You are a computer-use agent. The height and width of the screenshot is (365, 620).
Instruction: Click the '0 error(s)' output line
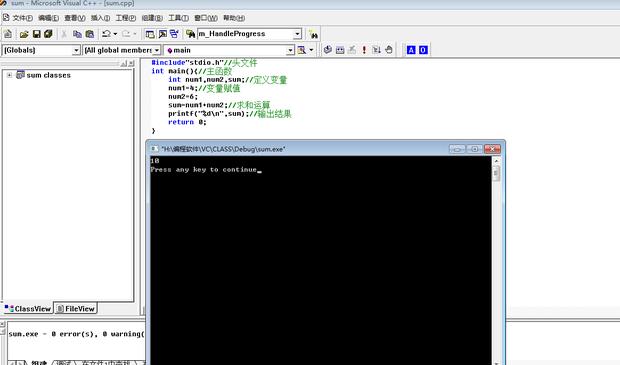(77, 334)
